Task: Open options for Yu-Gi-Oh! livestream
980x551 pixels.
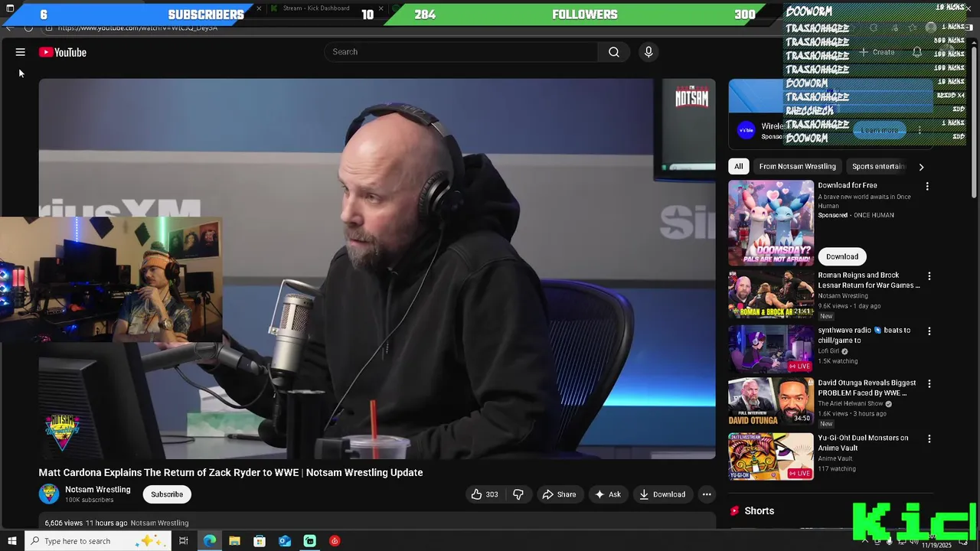Action: pyautogui.click(x=929, y=439)
